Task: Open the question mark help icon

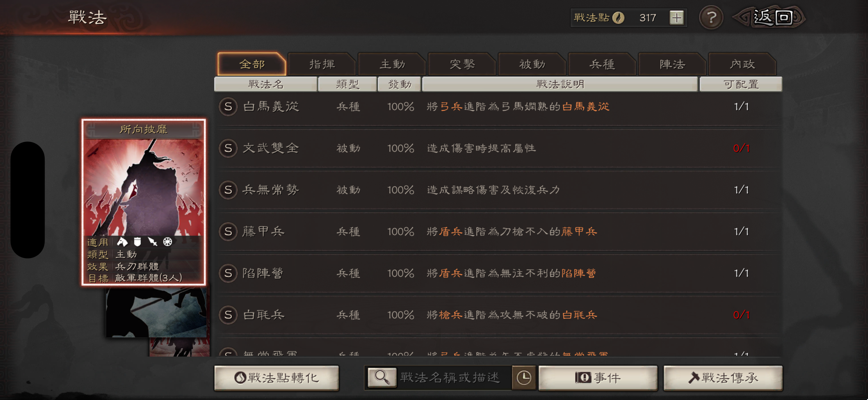Action: (x=711, y=17)
